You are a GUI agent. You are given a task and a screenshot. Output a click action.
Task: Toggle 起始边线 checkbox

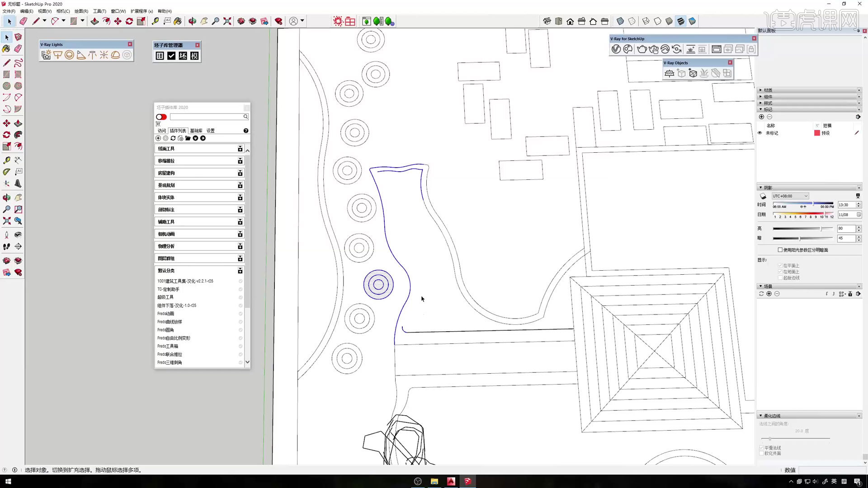coord(780,277)
